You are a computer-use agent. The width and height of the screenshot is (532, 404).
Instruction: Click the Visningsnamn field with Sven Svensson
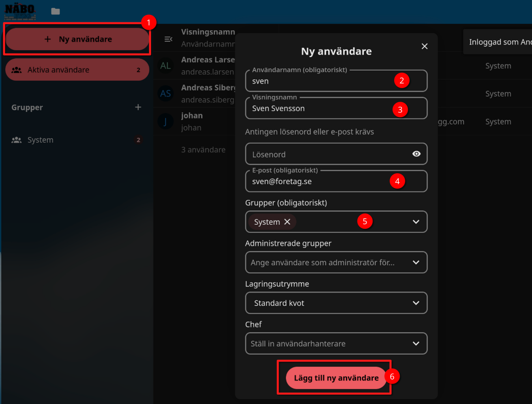point(336,108)
